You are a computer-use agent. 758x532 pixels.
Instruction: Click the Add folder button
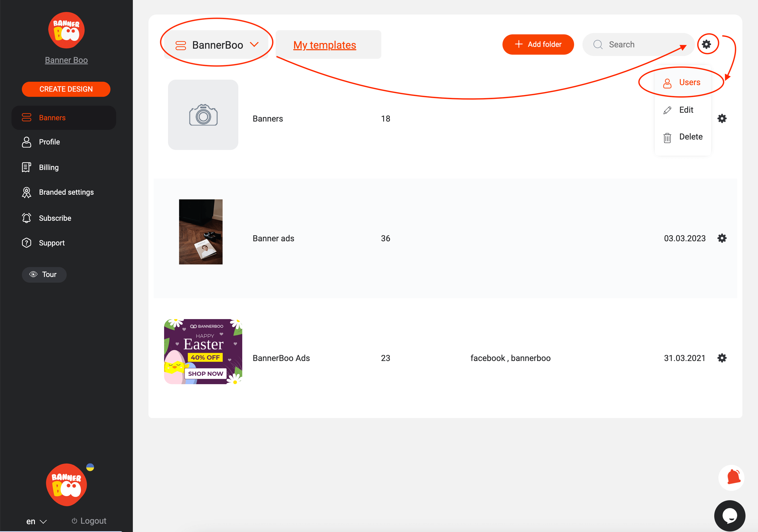click(x=538, y=44)
